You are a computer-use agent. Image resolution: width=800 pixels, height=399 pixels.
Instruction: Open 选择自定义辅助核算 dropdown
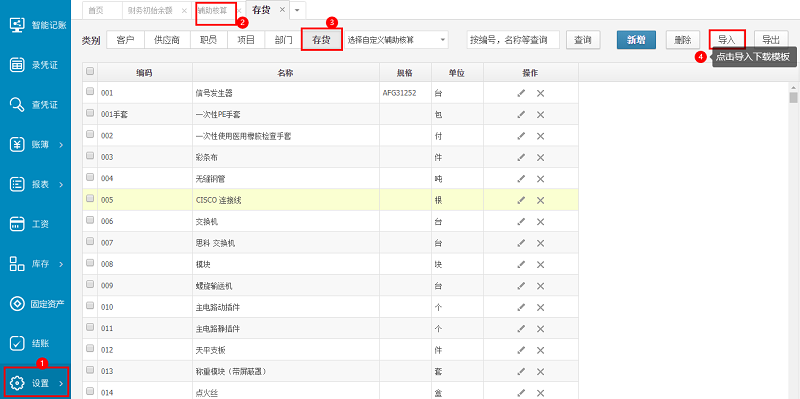397,40
